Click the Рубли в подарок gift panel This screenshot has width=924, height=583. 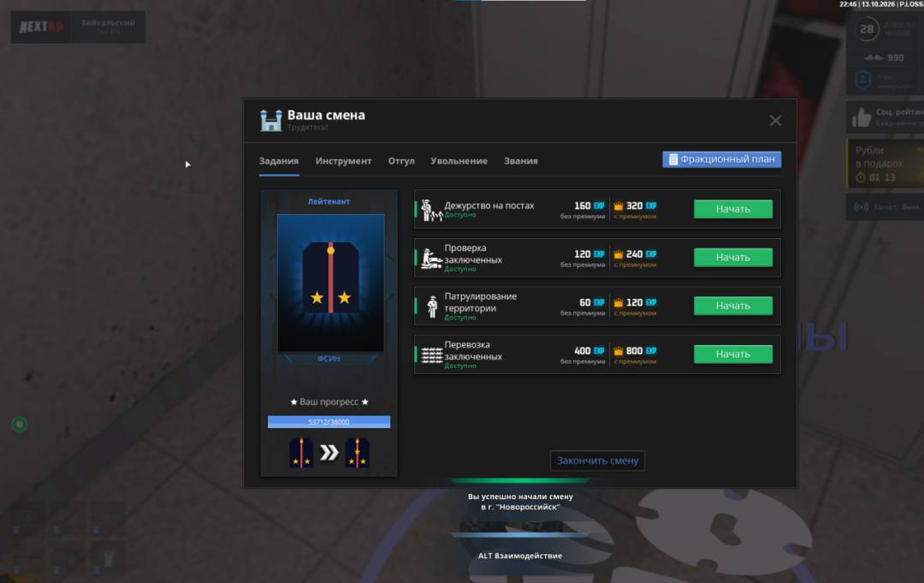pos(885,164)
